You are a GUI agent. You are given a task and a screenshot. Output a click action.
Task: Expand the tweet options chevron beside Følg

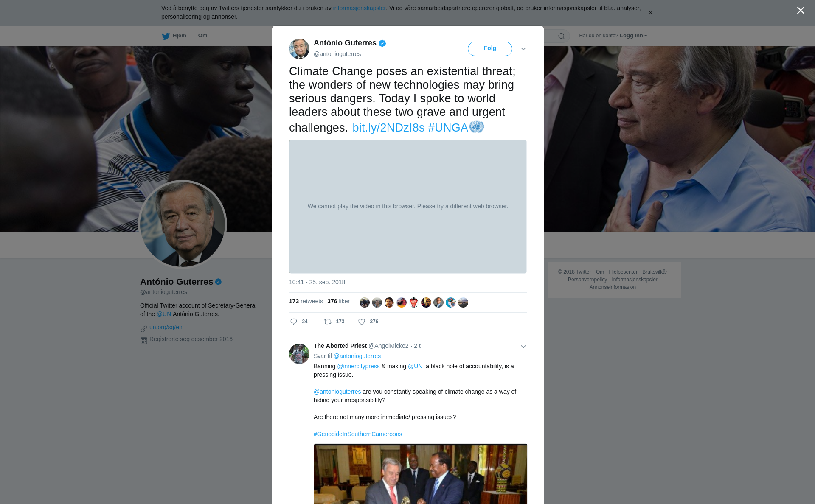(523, 49)
